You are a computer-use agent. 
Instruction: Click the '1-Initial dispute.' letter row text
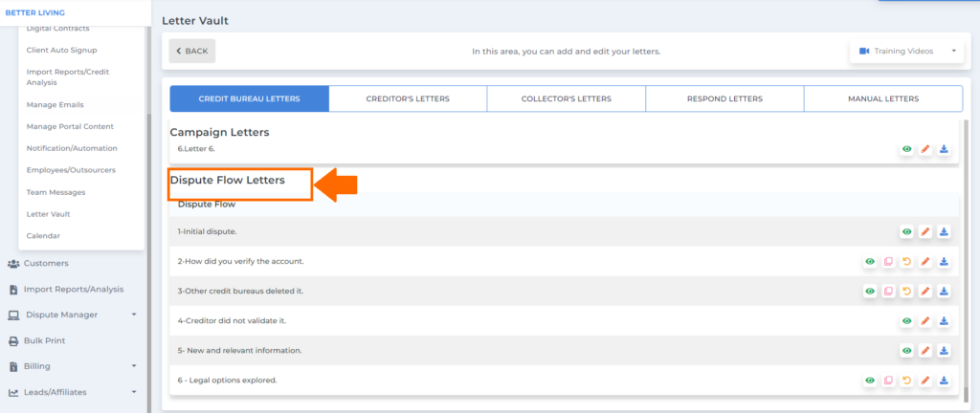207,231
